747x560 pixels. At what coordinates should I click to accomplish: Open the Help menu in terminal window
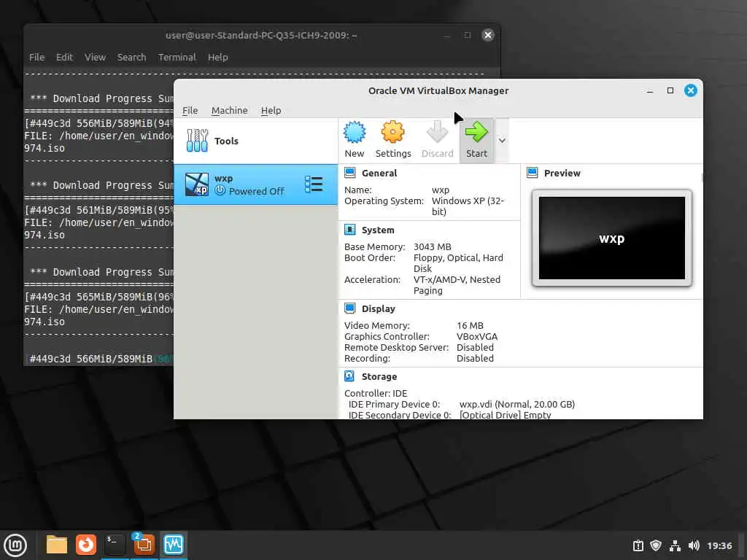point(217,57)
